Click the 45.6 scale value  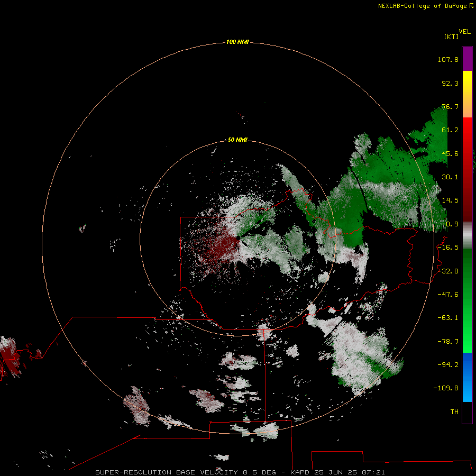click(x=450, y=153)
